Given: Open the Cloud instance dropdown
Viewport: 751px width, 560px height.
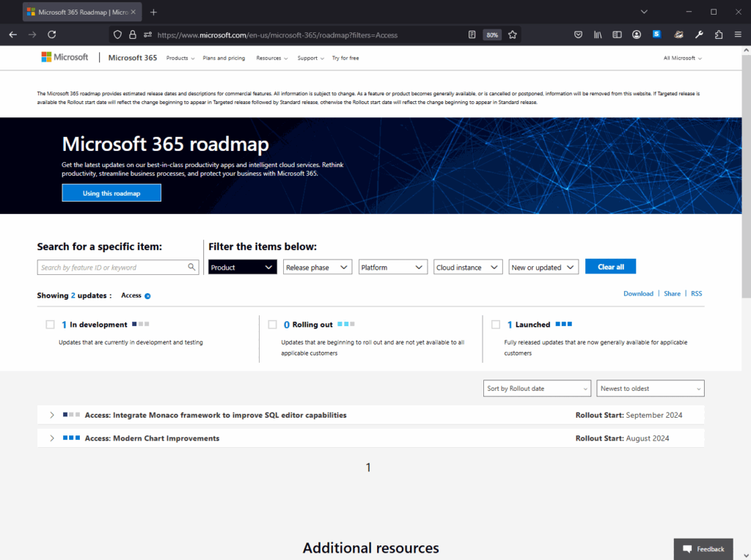Looking at the screenshot, I should coord(468,267).
